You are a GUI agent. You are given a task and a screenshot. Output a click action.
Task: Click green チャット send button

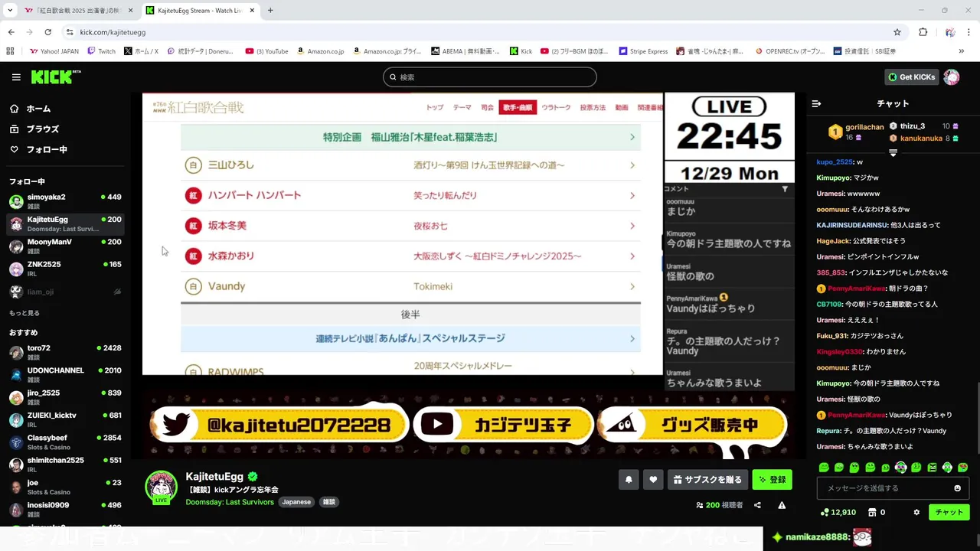(x=949, y=513)
